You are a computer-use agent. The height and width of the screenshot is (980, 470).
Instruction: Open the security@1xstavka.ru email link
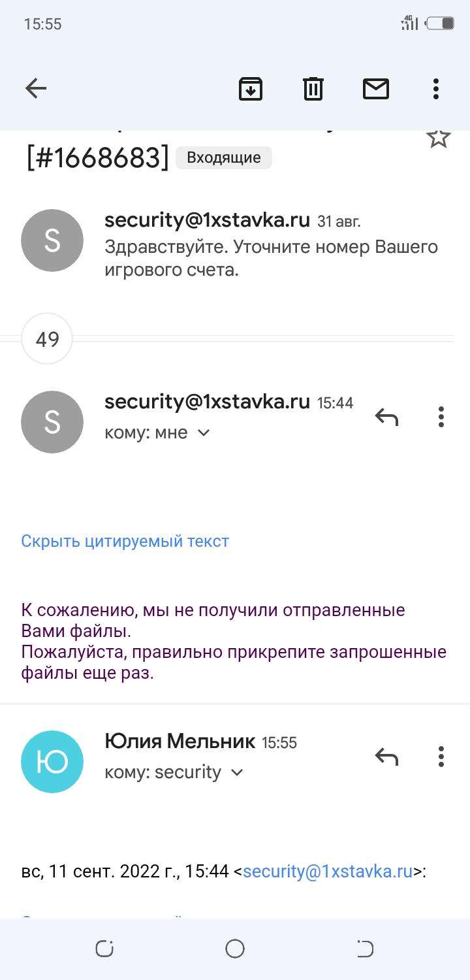pyautogui.click(x=328, y=871)
